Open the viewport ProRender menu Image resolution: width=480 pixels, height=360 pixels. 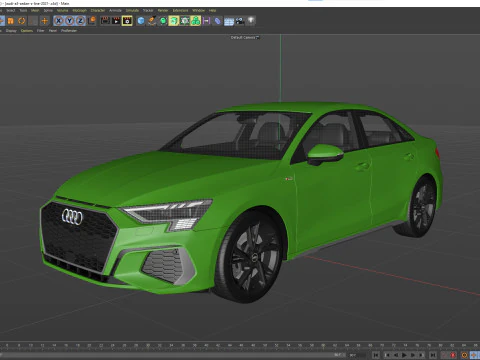(x=69, y=31)
